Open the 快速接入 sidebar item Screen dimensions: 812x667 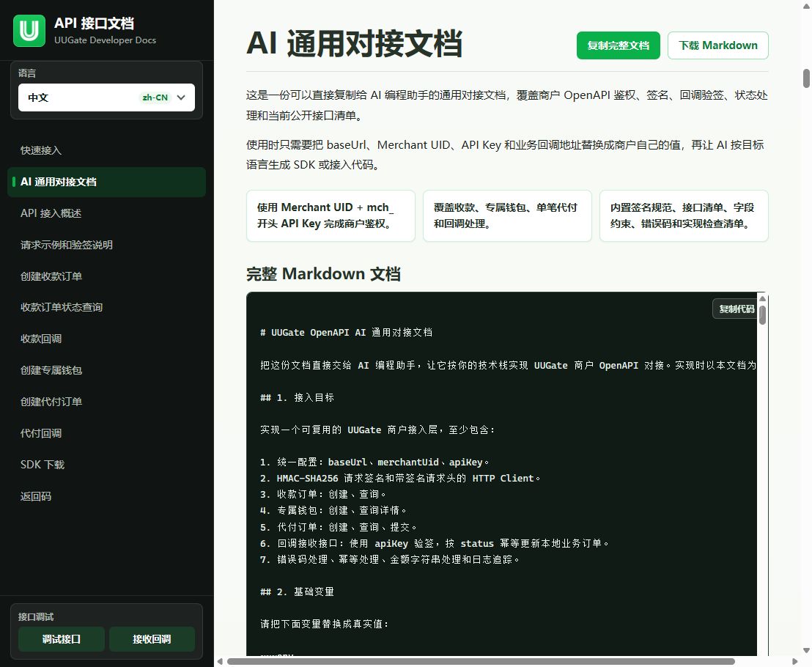(x=41, y=150)
